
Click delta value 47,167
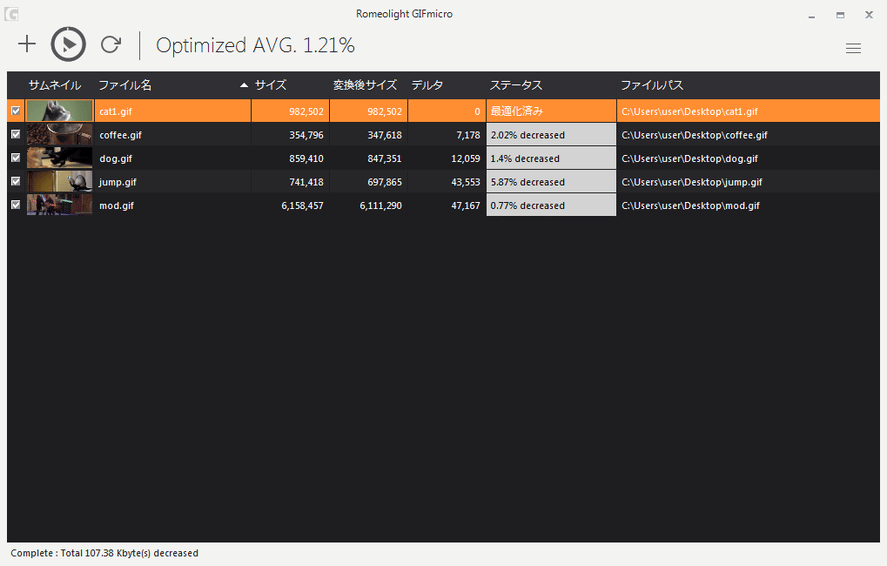point(466,206)
